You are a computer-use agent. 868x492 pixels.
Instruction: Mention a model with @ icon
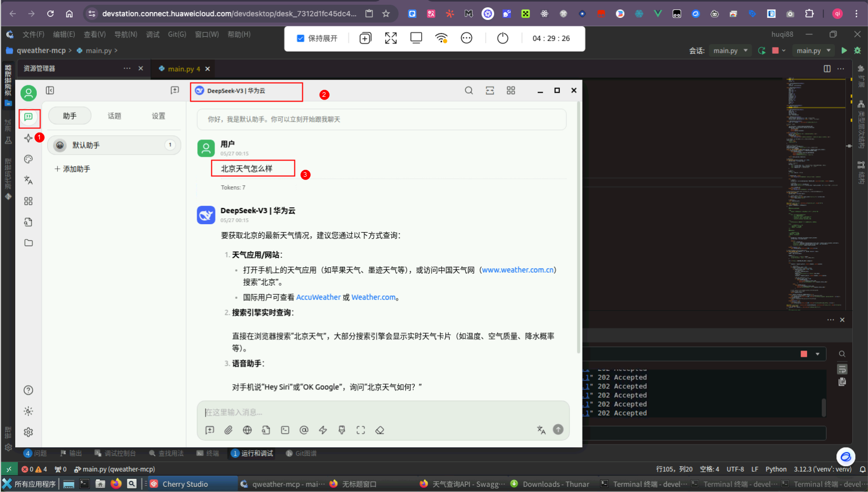click(x=304, y=430)
